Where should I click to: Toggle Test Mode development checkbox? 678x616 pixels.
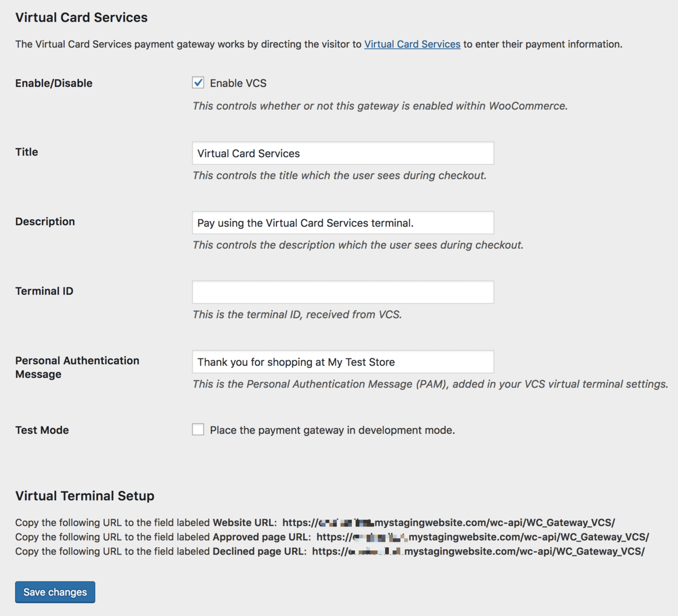click(x=198, y=429)
